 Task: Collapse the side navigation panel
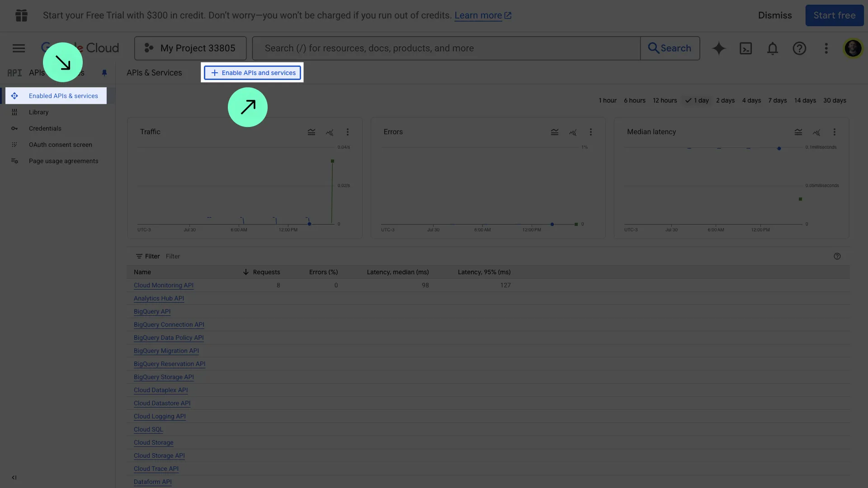(14, 477)
